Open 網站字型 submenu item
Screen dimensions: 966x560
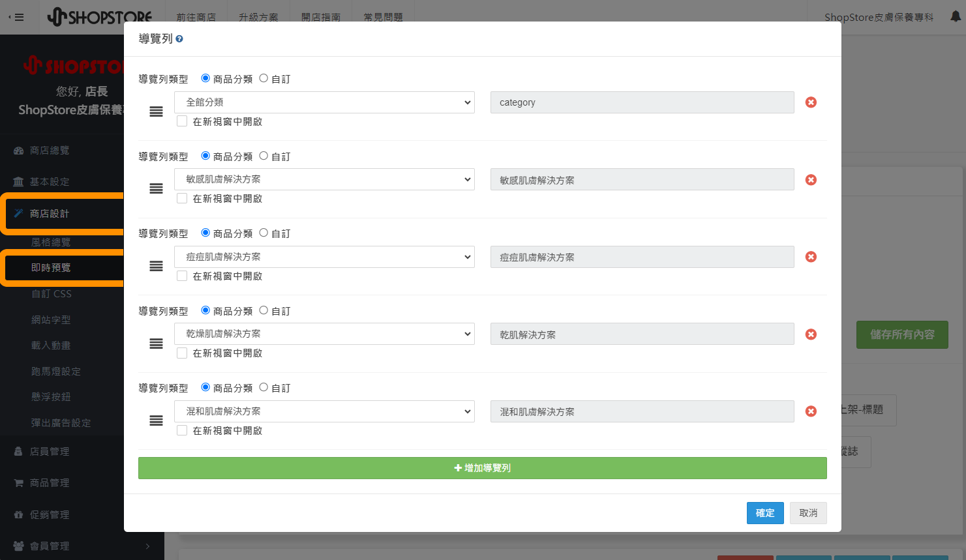tap(51, 320)
